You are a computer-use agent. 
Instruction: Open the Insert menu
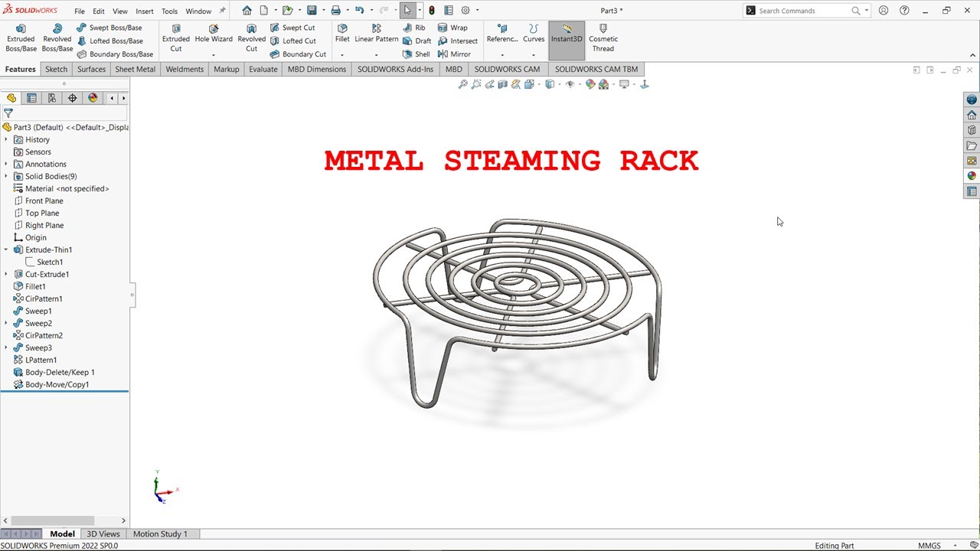[x=144, y=11]
